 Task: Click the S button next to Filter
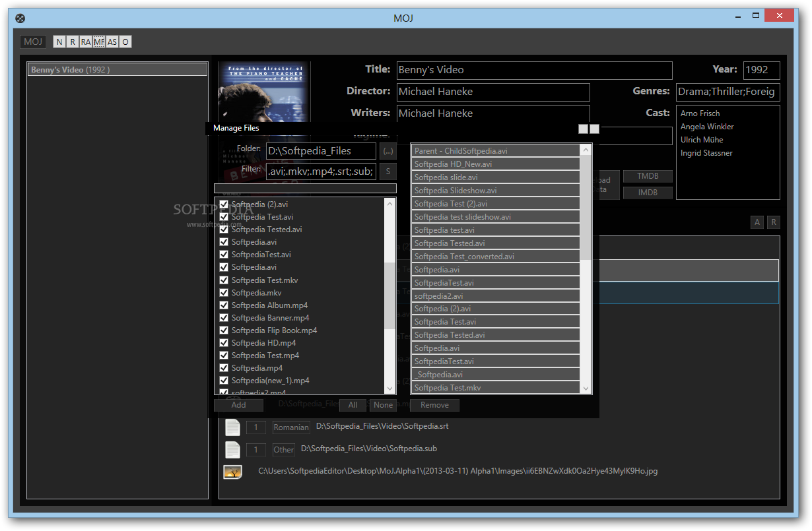[x=388, y=172]
